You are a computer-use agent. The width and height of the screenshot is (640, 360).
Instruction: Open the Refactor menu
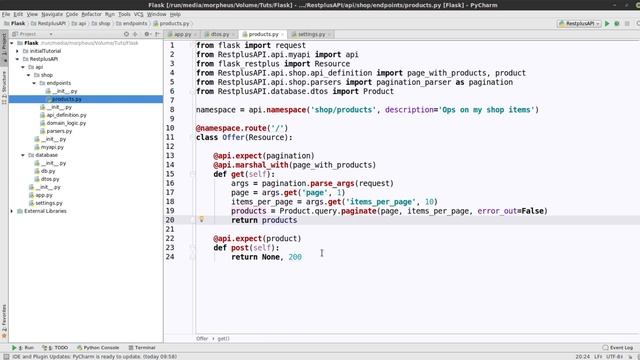click(x=91, y=14)
